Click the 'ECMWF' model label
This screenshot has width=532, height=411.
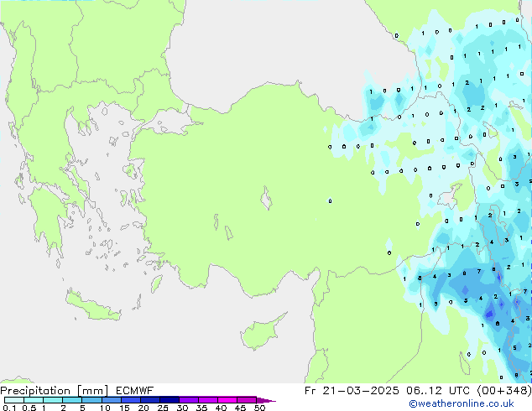click(135, 391)
